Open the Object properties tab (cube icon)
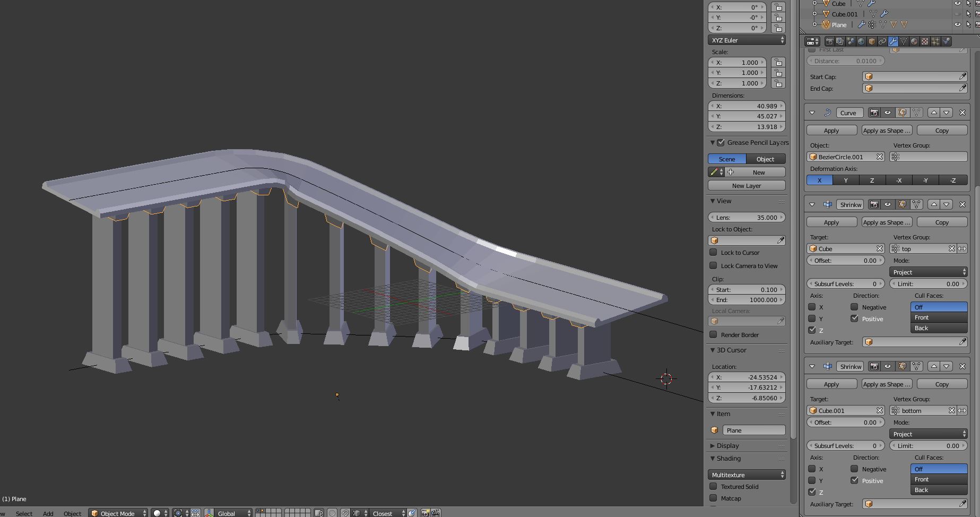 [x=872, y=41]
